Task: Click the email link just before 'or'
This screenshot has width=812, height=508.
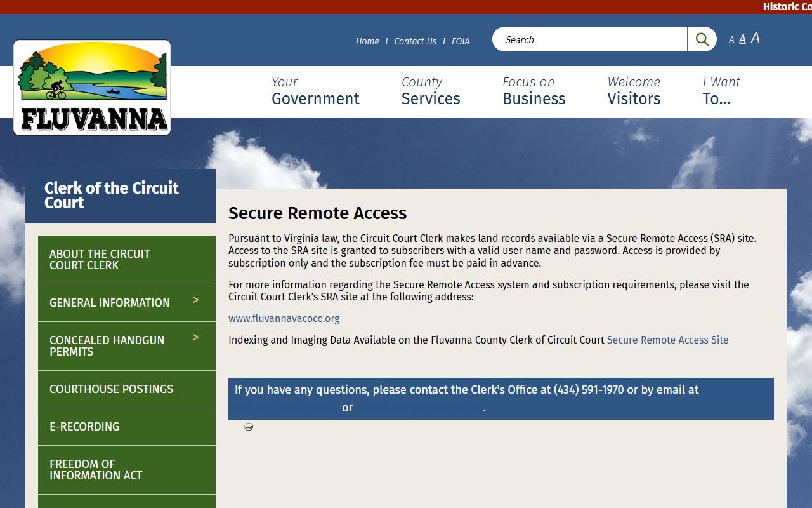Action: [285, 408]
